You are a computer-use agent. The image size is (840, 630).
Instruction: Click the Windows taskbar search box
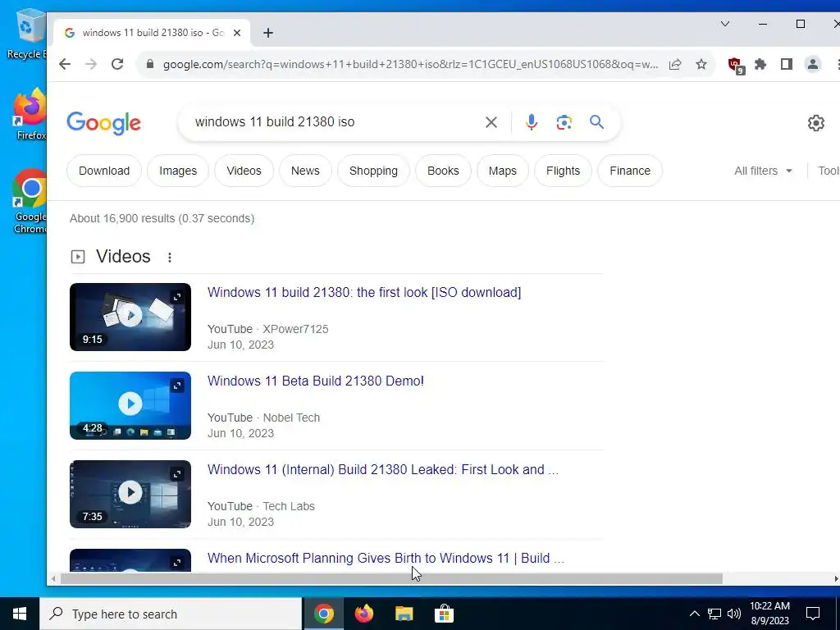[171, 614]
